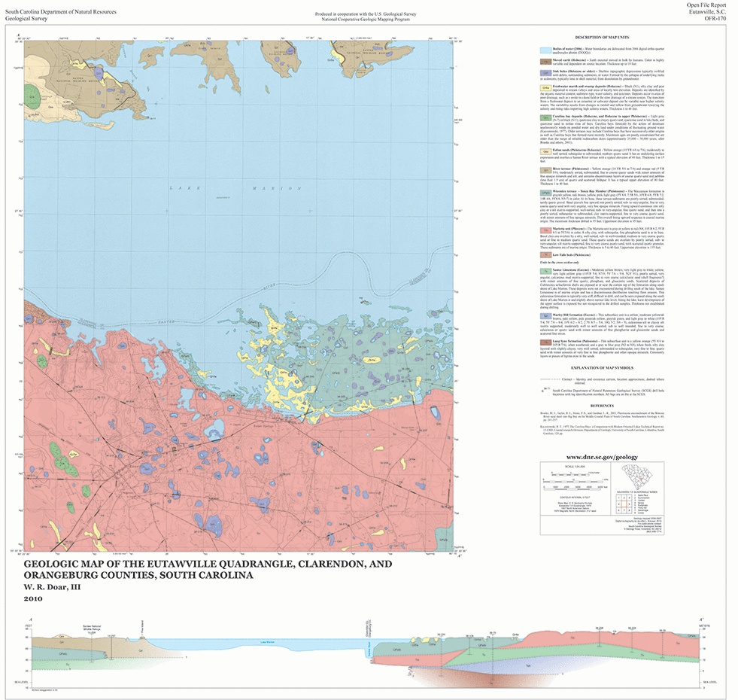This screenshot has height=700, width=738.
Task: Click the Lang Syne formation legend swatch
Action: click(x=546, y=341)
